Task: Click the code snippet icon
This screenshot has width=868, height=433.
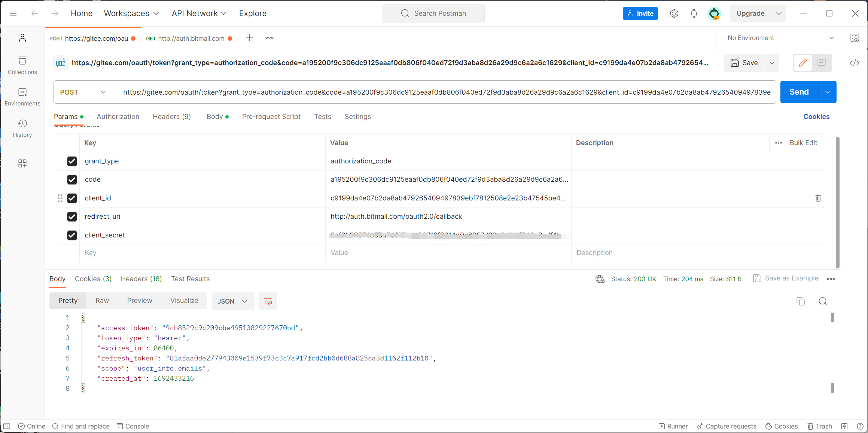Action: [x=854, y=63]
